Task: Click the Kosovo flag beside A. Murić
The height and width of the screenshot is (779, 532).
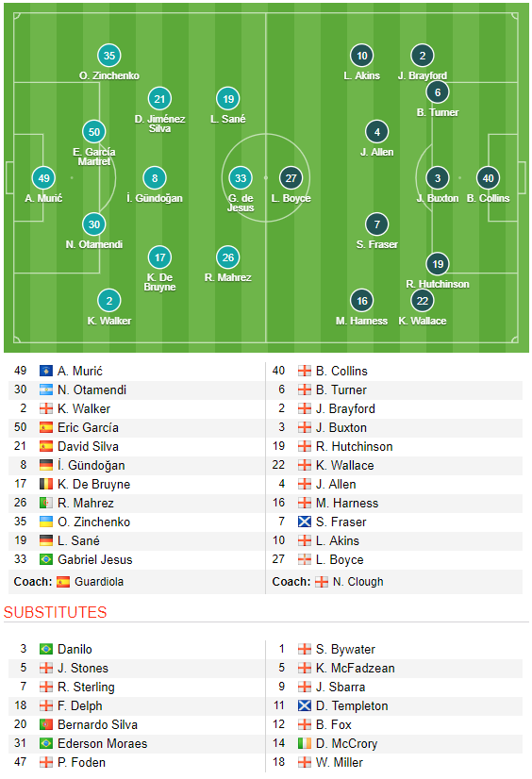Action: click(x=46, y=371)
